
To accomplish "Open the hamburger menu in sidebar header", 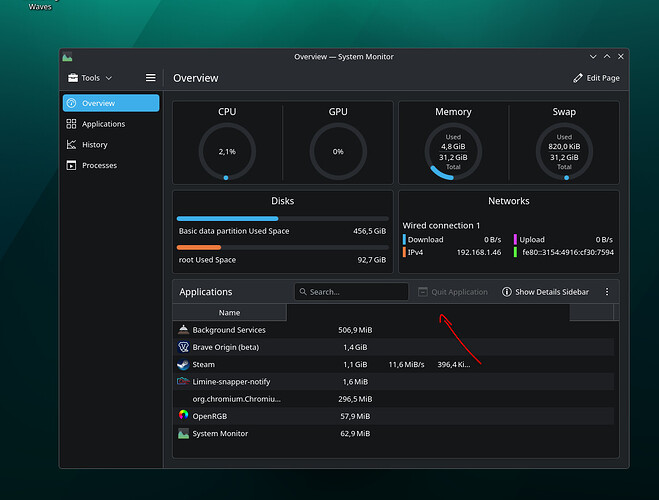I will pos(150,78).
